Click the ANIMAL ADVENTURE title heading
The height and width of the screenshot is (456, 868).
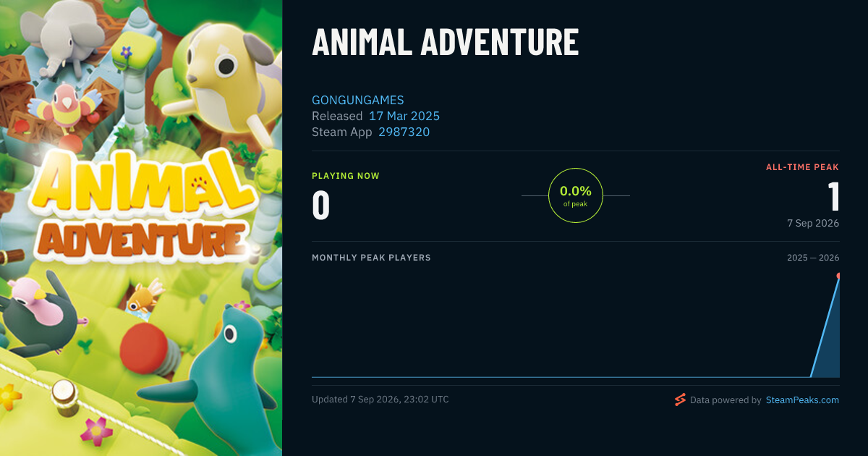click(445, 42)
